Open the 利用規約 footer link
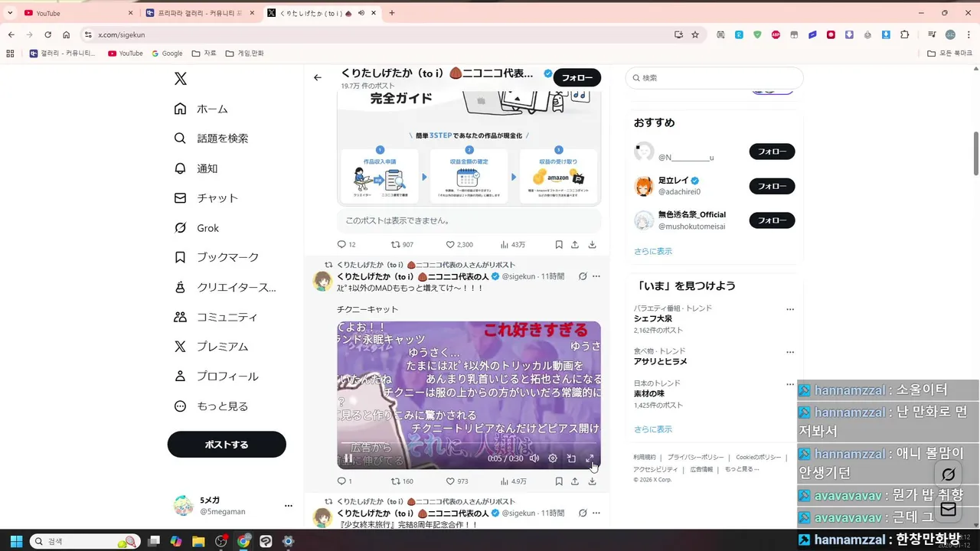 tap(645, 457)
